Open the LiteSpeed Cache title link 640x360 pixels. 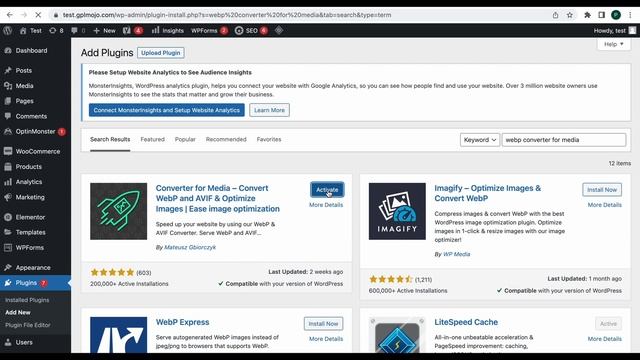pyautogui.click(x=466, y=322)
